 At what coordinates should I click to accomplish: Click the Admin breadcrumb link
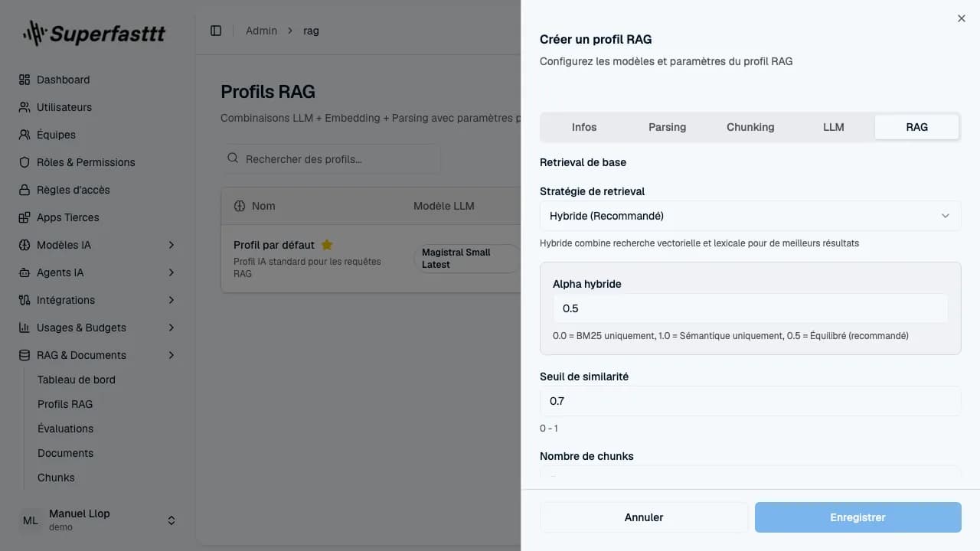point(261,31)
